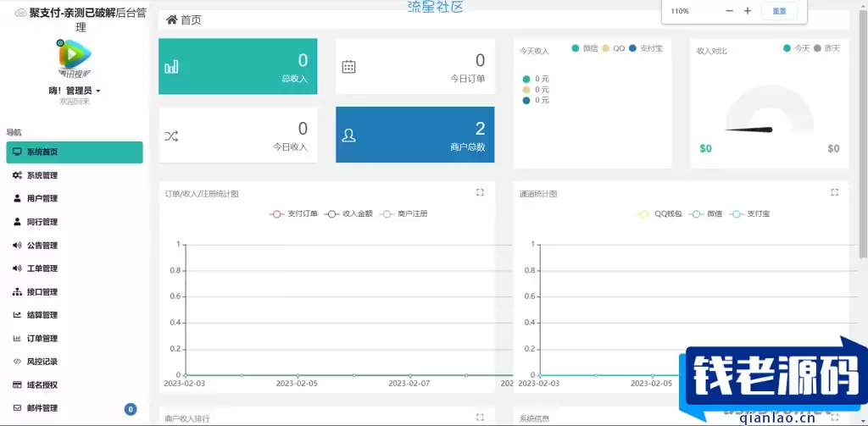Click the 风控记录 code icon

point(17,362)
